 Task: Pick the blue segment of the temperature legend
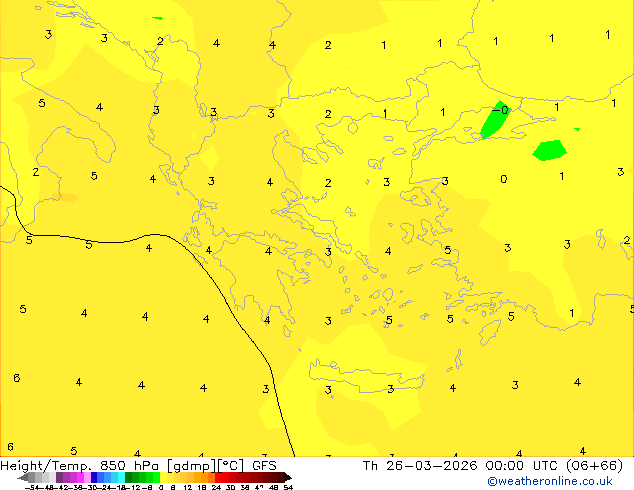click(98, 478)
